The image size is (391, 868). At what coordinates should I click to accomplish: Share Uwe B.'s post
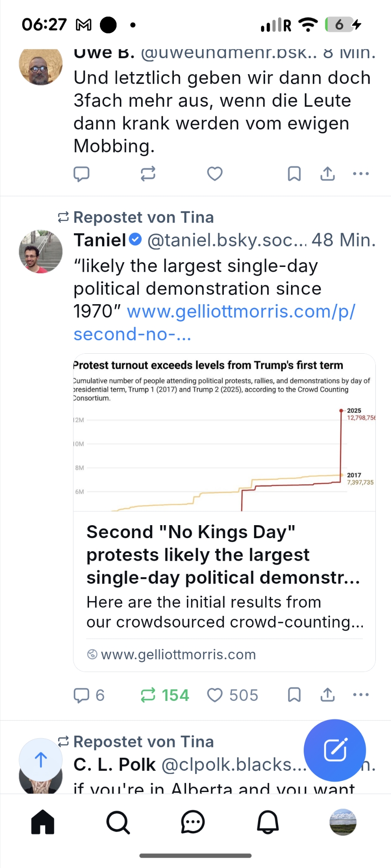(x=328, y=174)
